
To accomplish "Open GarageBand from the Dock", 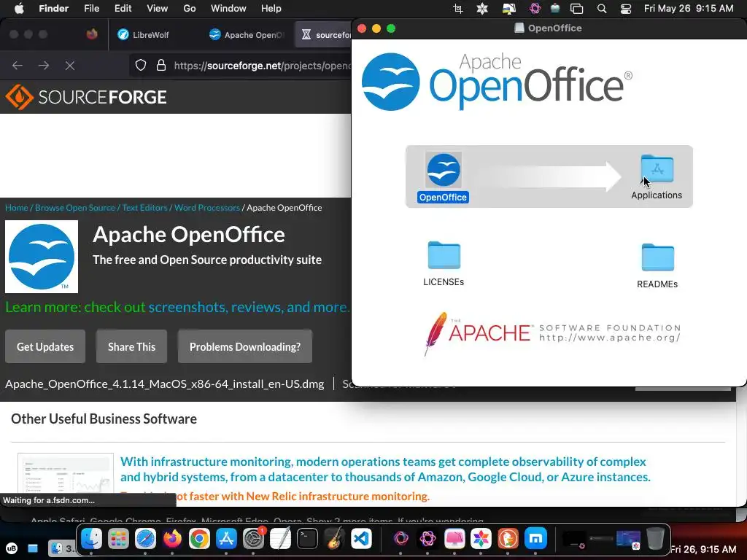I will point(334,539).
